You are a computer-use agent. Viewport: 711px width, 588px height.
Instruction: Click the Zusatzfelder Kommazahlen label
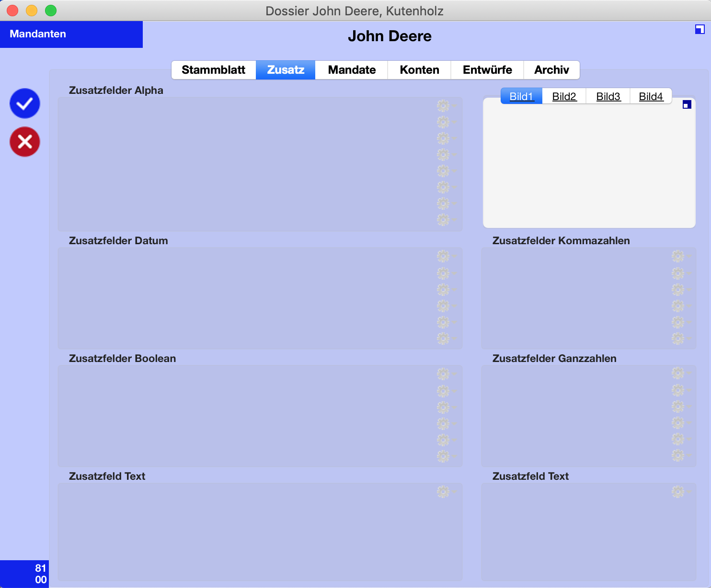tap(561, 241)
